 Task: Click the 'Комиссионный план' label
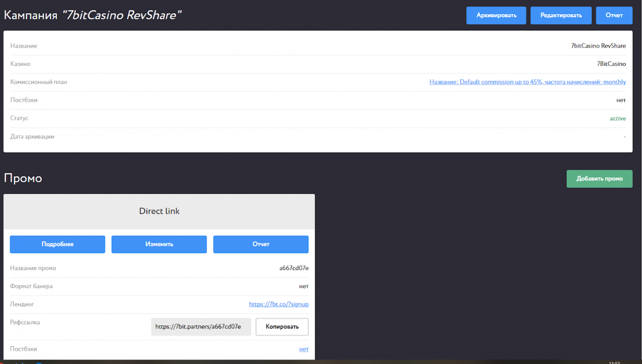[x=39, y=82]
